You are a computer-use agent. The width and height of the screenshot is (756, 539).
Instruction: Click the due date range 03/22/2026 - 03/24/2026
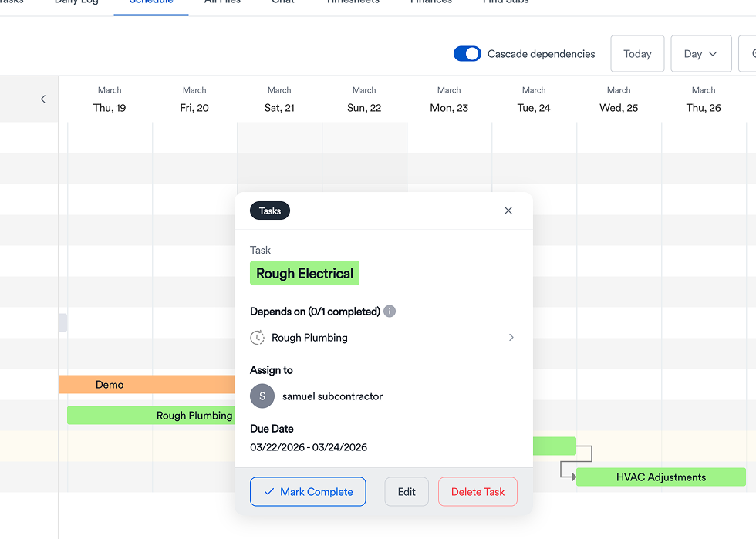coord(309,447)
